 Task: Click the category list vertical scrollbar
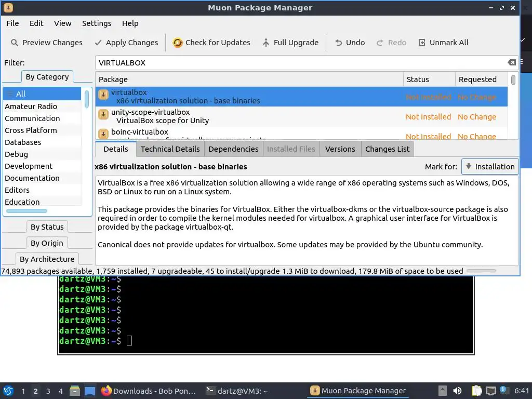click(87, 99)
